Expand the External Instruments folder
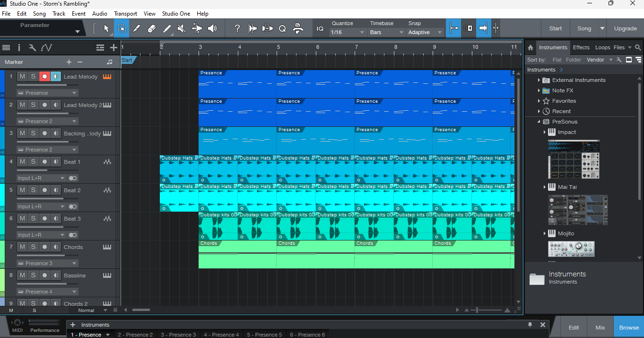Screen dimensions: 644x338 (539, 80)
